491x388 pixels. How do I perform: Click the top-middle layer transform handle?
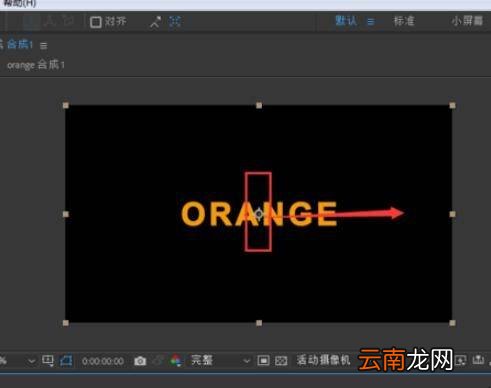[259, 105]
